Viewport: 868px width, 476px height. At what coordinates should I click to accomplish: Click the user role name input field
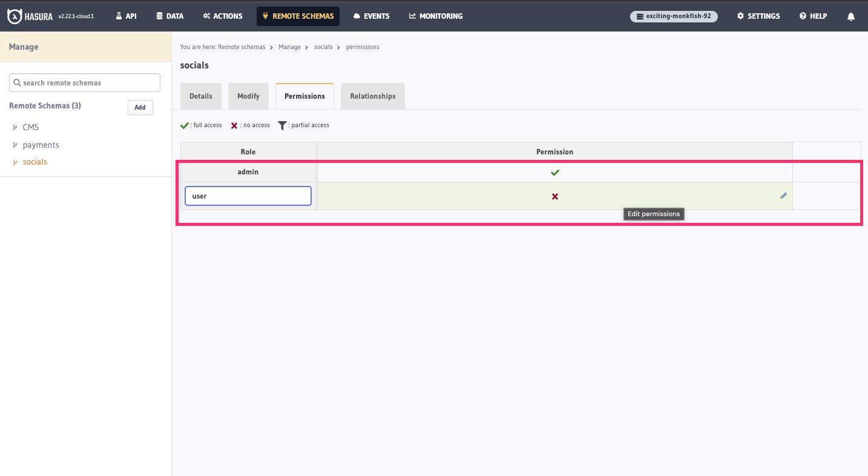(x=248, y=196)
